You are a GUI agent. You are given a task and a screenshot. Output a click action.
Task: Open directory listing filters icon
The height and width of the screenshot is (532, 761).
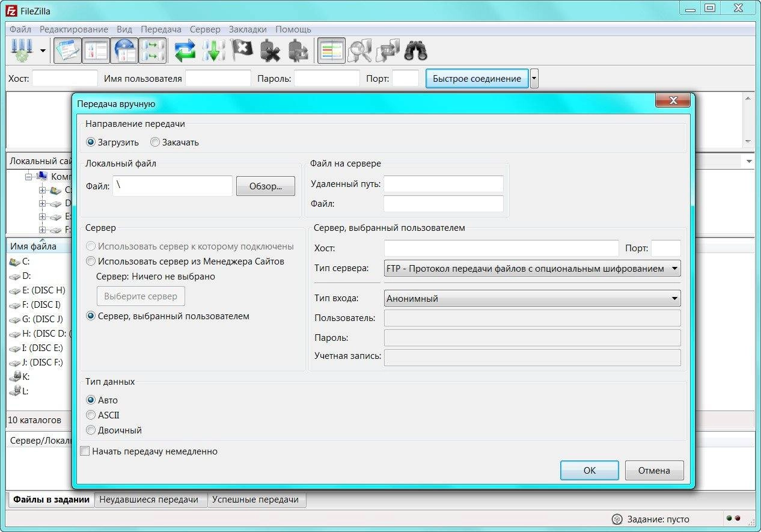click(x=331, y=51)
